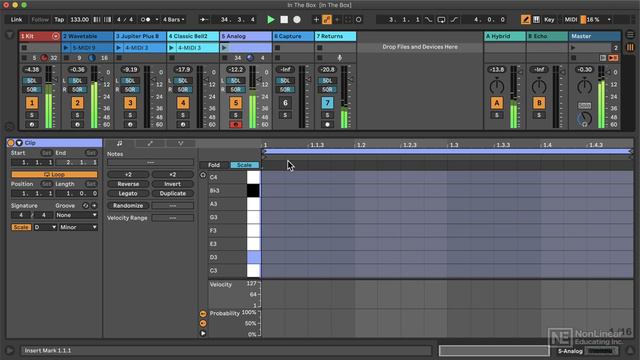Open the Envelopes tab icon
The image size is (640, 360).
click(150, 143)
